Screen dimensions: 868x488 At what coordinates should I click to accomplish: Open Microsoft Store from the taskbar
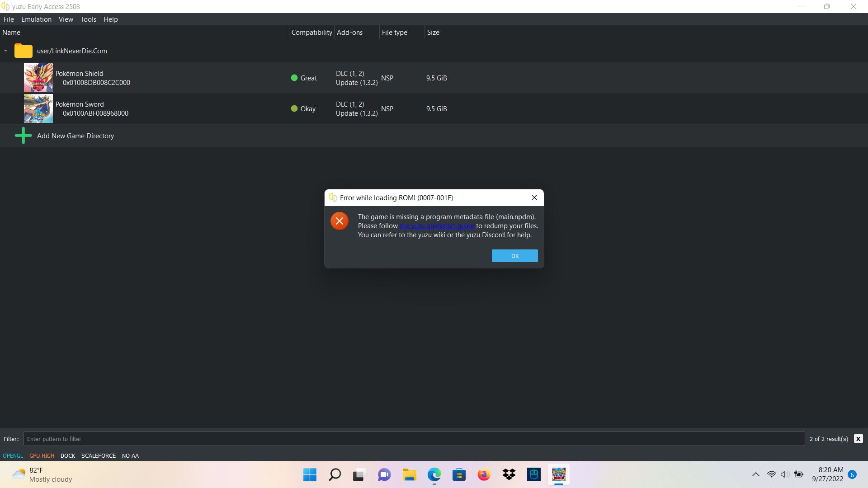click(459, 474)
